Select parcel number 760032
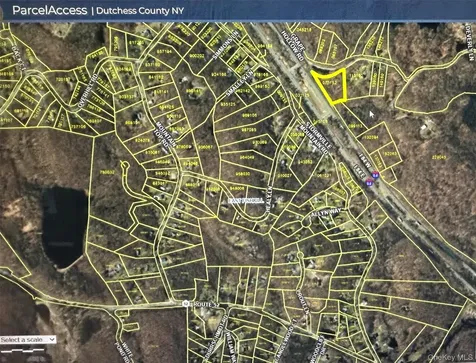Screen dimensions: 476x363 [x=107, y=173]
